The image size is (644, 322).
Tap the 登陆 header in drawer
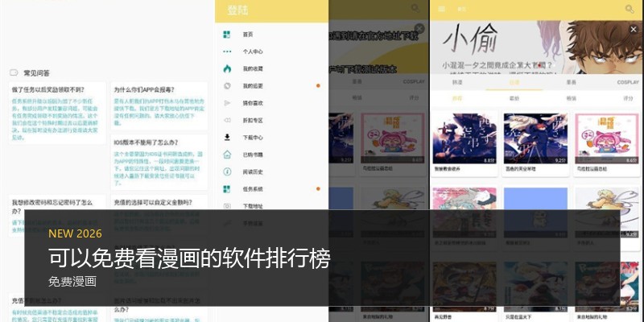(x=237, y=10)
